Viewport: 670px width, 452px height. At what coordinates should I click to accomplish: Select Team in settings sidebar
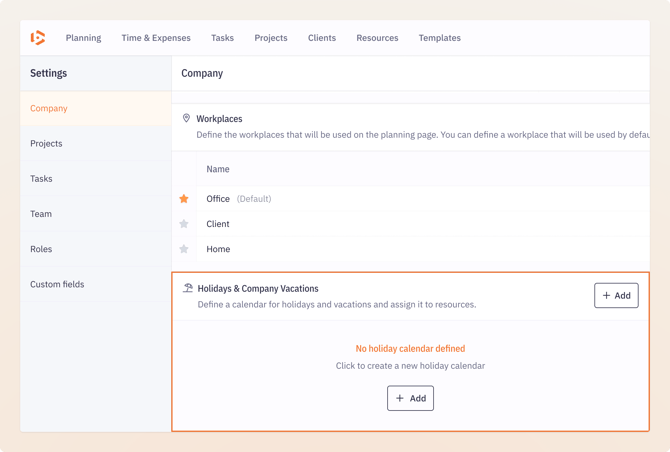41,214
